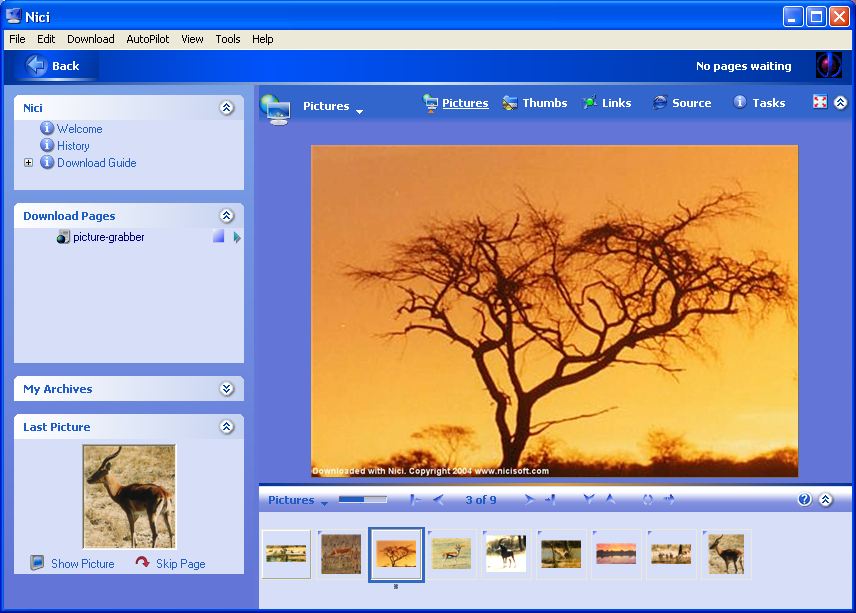Expand Download Guide tree node
Screen dimensions: 856x613
[28, 163]
